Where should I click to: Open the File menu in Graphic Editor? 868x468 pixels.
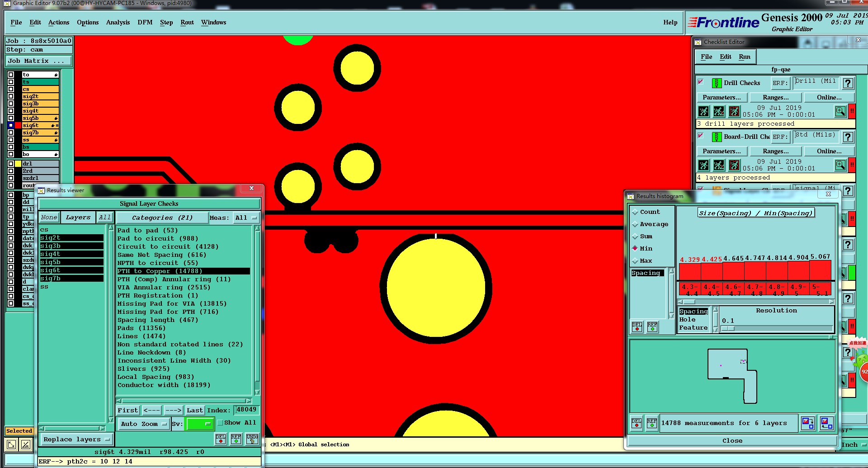pos(16,23)
